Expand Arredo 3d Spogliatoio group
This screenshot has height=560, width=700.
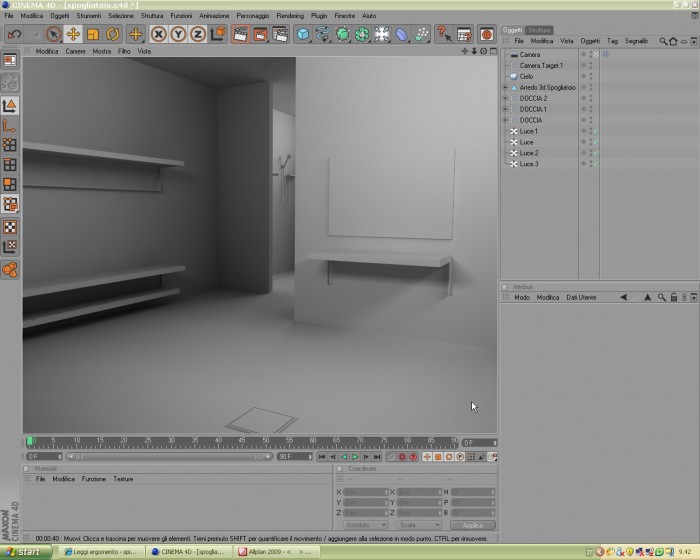[505, 88]
